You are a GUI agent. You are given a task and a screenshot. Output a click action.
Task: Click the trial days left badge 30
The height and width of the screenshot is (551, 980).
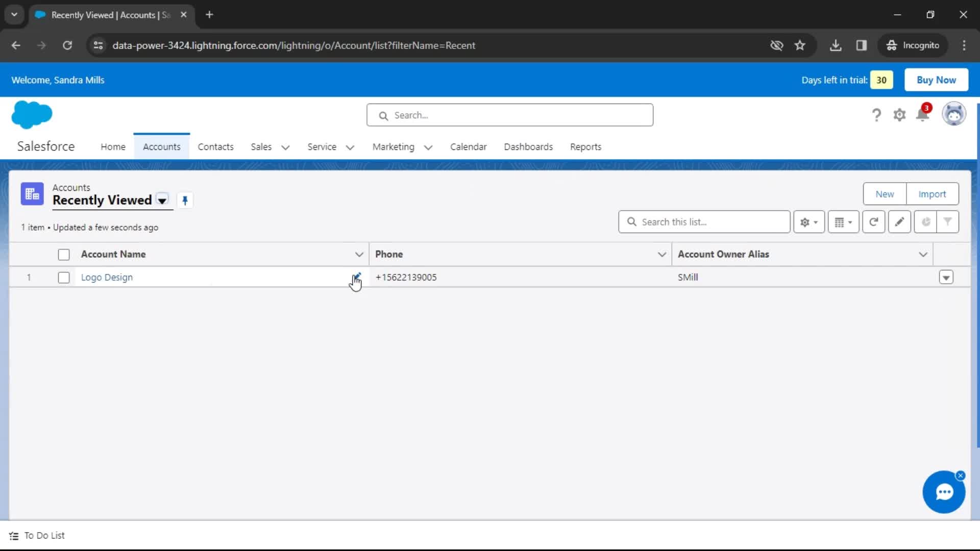pos(881,80)
